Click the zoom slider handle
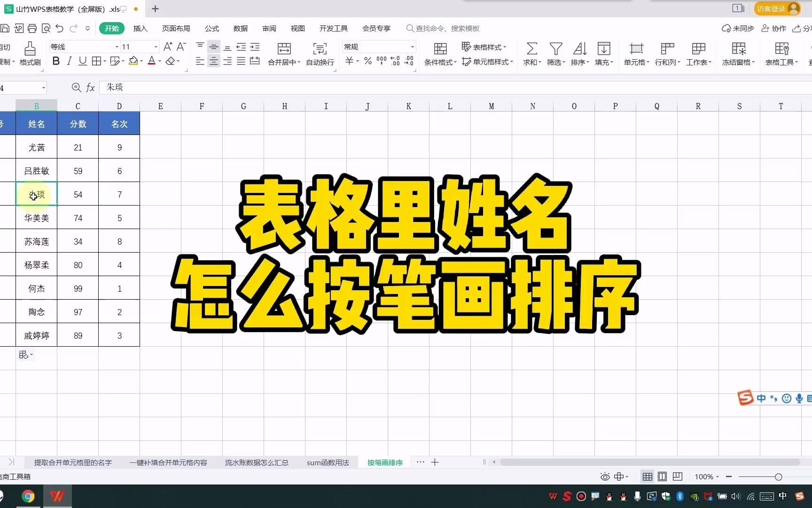The width and height of the screenshot is (812, 508). (778, 477)
